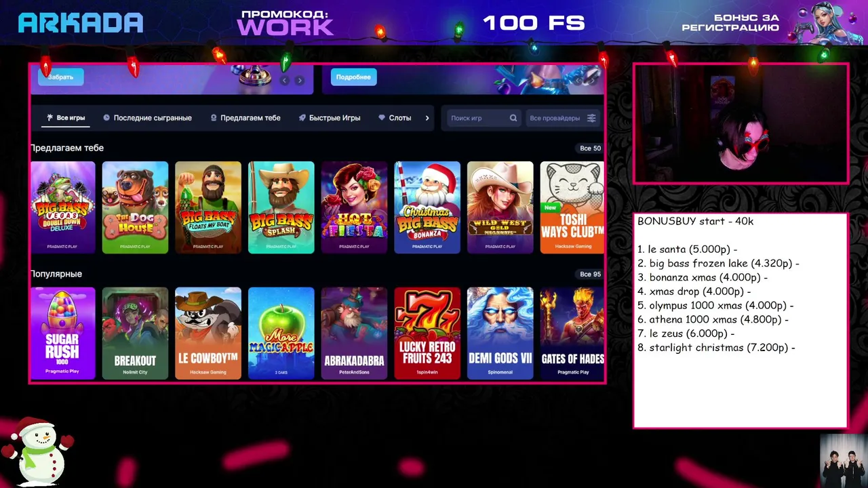
Task: Launch Toshi Ways Club game
Action: (572, 207)
